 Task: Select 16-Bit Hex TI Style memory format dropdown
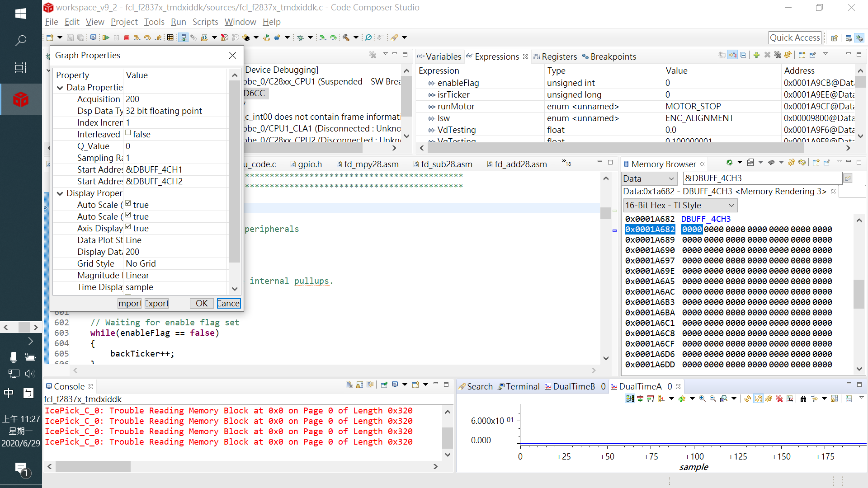[x=679, y=206]
